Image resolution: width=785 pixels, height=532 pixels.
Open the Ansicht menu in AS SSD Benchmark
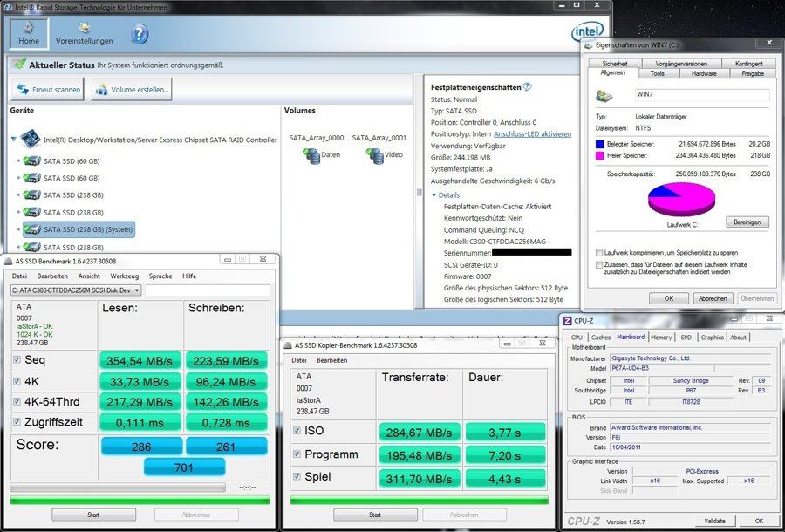[89, 276]
